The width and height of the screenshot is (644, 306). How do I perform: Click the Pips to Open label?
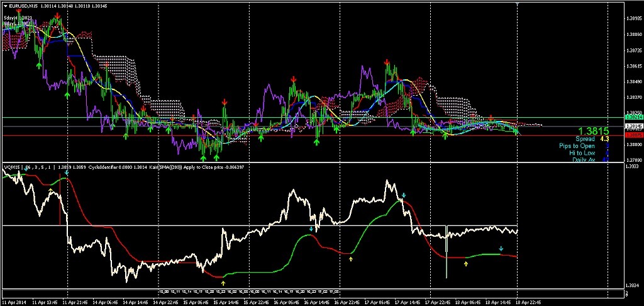point(577,146)
